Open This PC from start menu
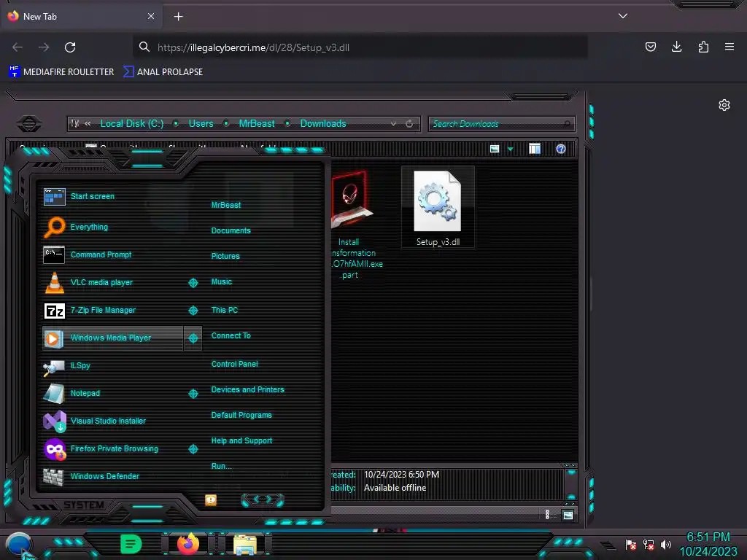Viewport: 747px width, 560px height. 225,310
